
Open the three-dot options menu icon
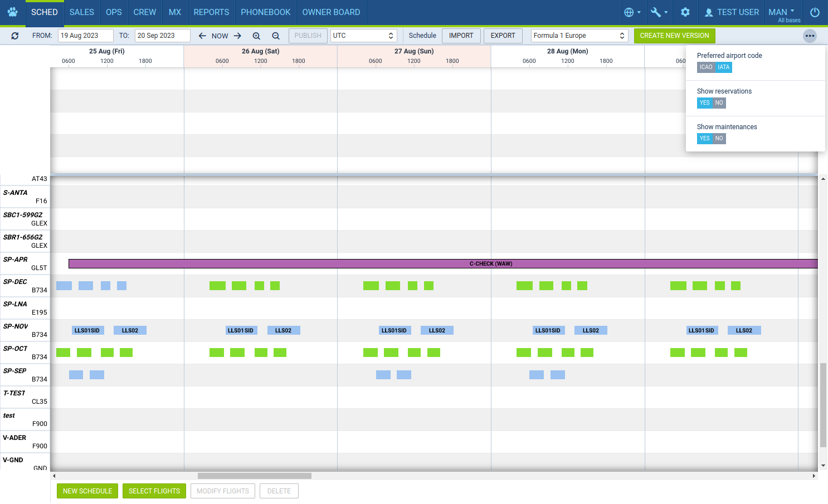pos(810,35)
